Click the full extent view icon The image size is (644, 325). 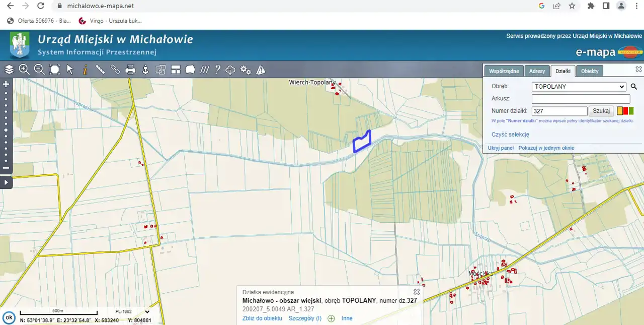pos(55,70)
